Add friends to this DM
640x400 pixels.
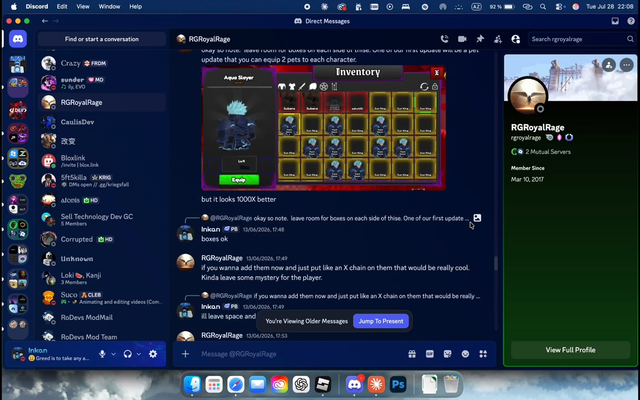(x=498, y=39)
